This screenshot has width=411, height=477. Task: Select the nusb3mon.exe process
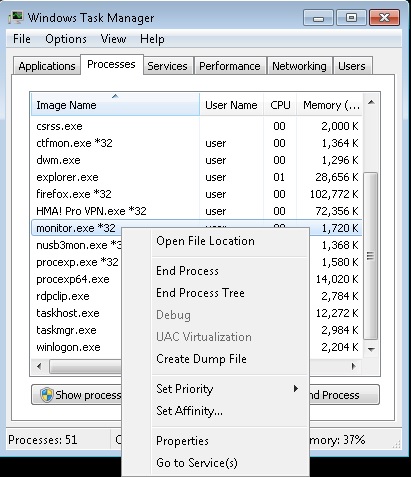point(77,245)
